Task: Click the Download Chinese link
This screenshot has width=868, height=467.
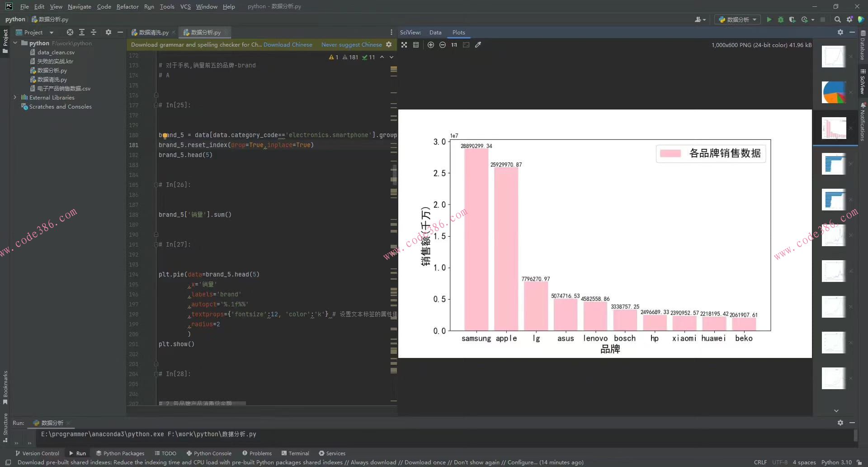Action: click(x=288, y=44)
